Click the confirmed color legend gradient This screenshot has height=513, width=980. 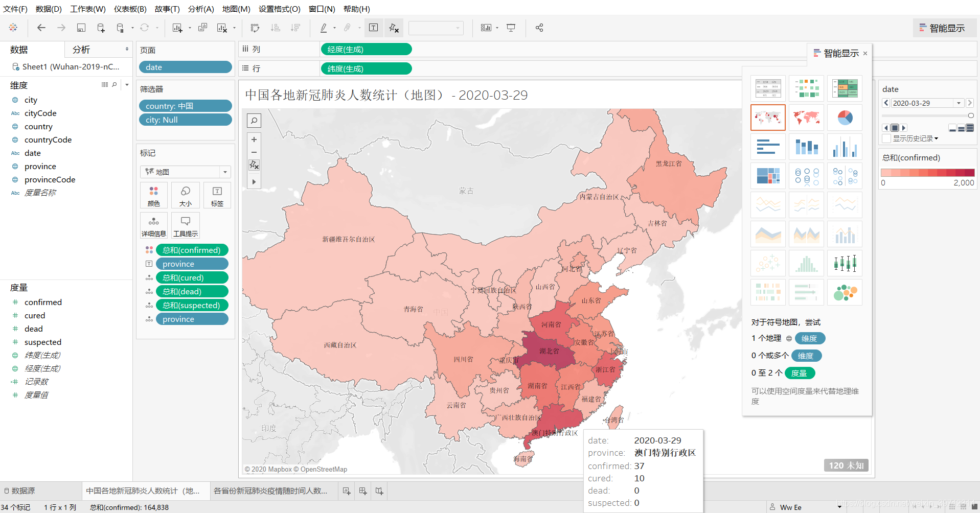tap(928, 173)
